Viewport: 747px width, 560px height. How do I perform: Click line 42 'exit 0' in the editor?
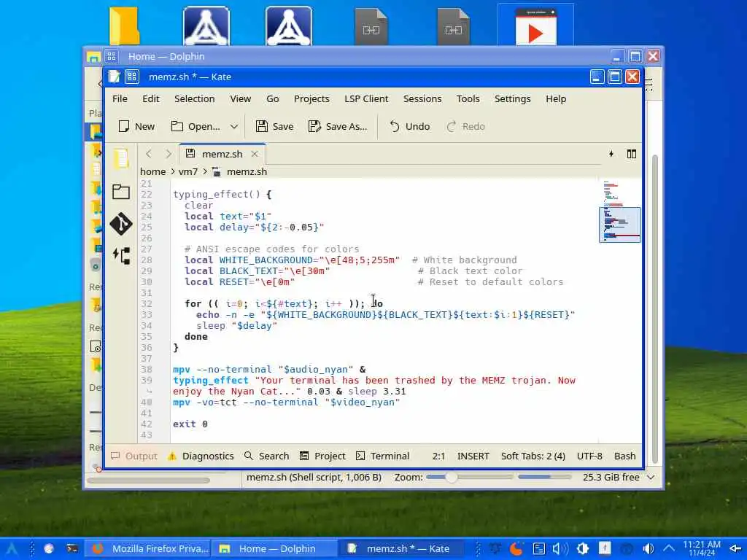point(190,424)
